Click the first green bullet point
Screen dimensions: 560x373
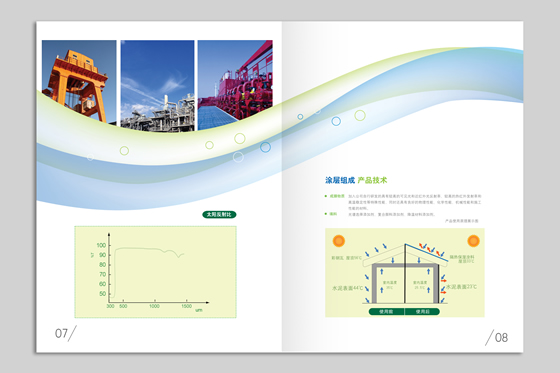326,196
